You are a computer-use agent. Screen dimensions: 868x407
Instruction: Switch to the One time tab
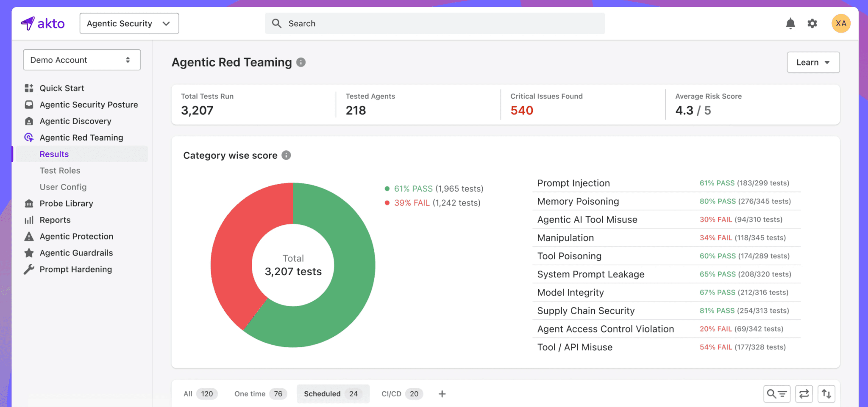[260, 394]
